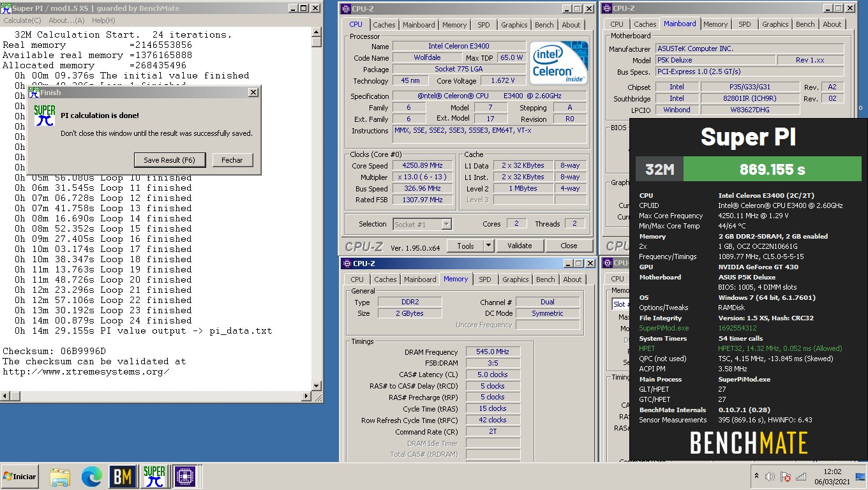
Task: Click the Super PI title bar icon
Action: [x=6, y=8]
